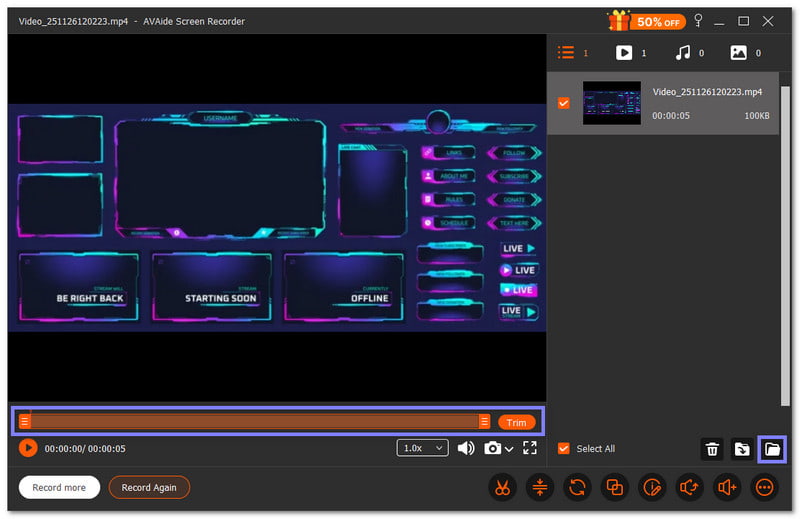Viewport: 800px width, 519px height.
Task: Switch to the video recordings tab
Action: pyautogui.click(x=624, y=53)
